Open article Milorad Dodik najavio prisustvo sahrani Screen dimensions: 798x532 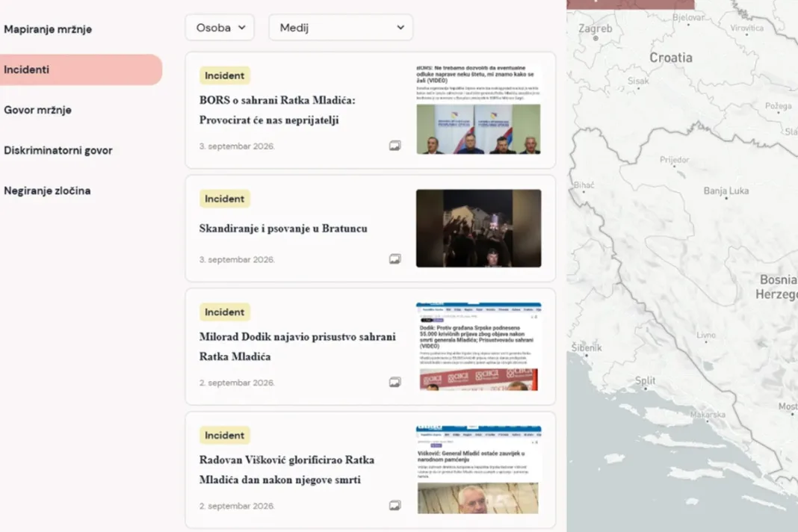(x=297, y=346)
